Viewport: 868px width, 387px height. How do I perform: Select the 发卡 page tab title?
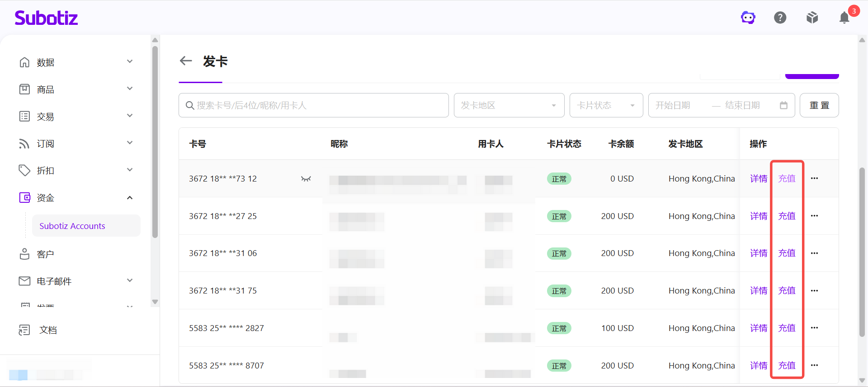click(215, 61)
